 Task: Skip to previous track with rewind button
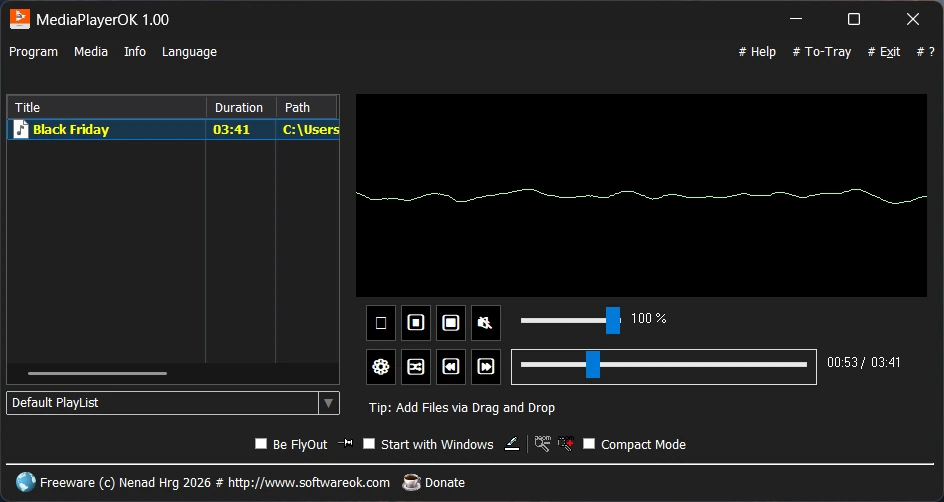[x=450, y=367]
